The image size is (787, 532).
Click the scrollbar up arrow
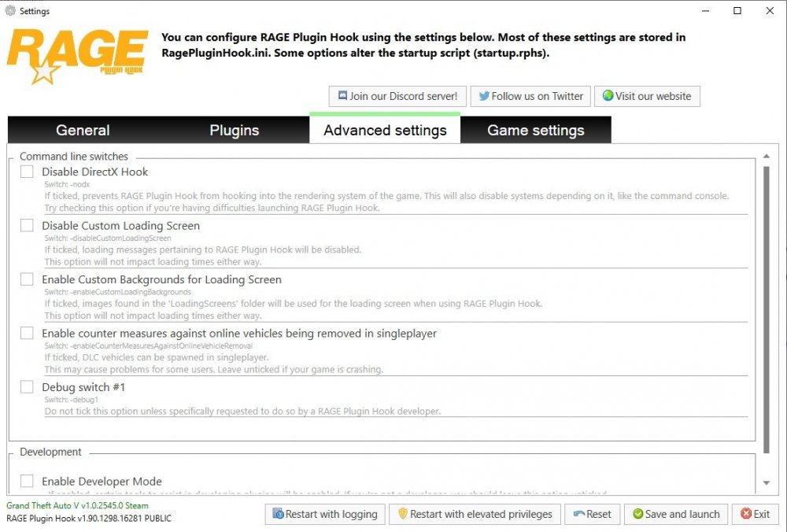click(x=767, y=157)
